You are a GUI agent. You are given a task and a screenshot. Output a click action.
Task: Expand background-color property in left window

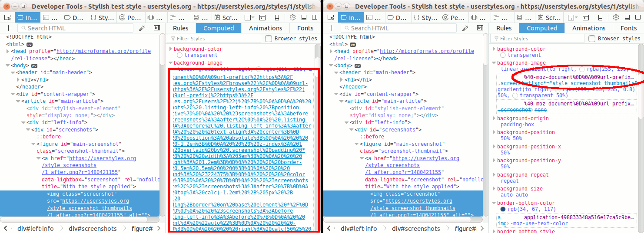[x=171, y=49]
